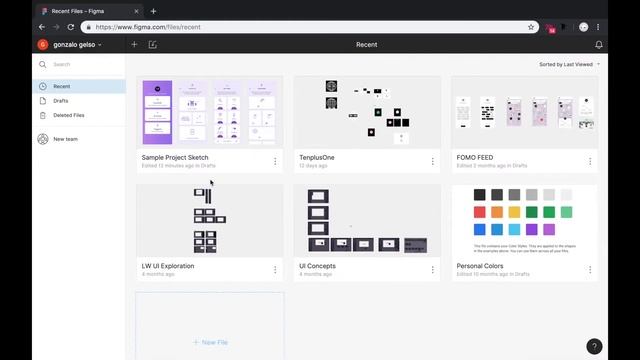Open the FOMO FEED file thumbnail

(x=524, y=112)
